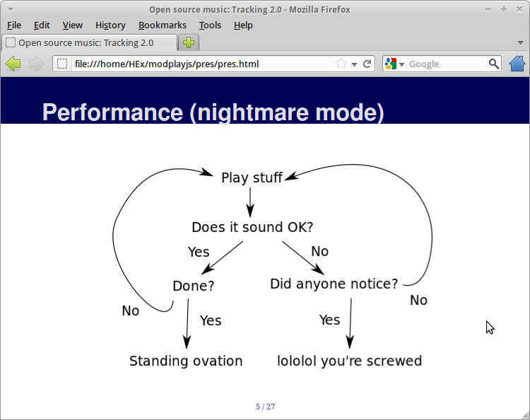Click the greyed forward arrow button
This screenshot has height=420, width=530.
coord(37,64)
